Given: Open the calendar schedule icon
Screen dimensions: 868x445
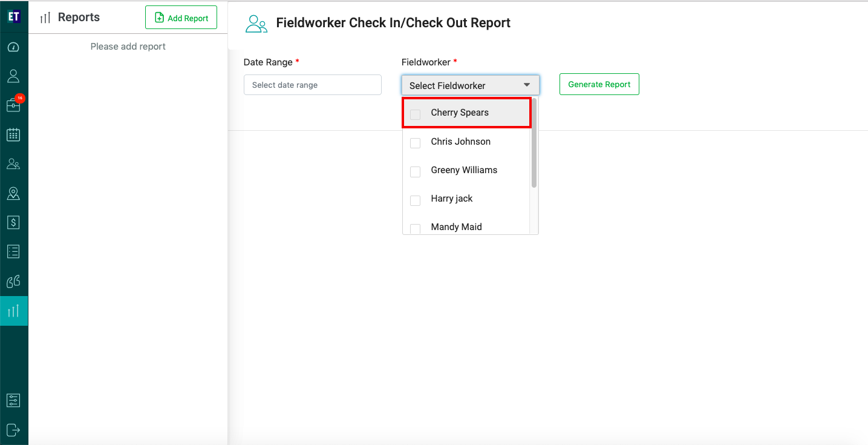Looking at the screenshot, I should click(13, 134).
